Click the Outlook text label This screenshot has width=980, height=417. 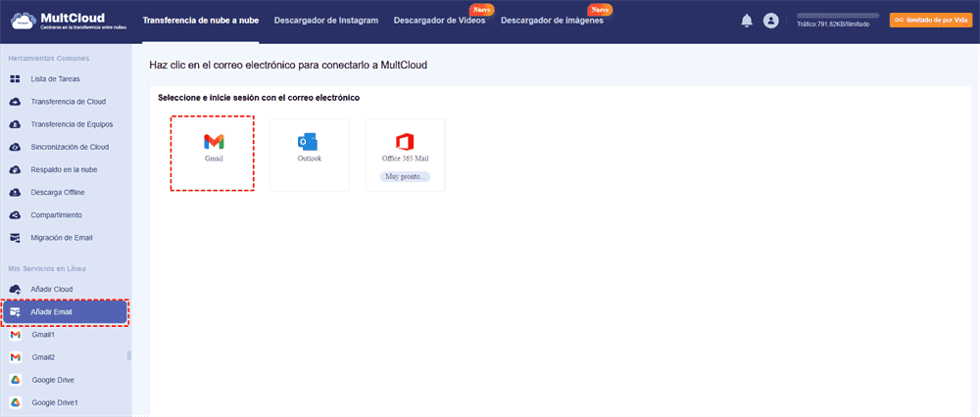pyautogui.click(x=310, y=159)
